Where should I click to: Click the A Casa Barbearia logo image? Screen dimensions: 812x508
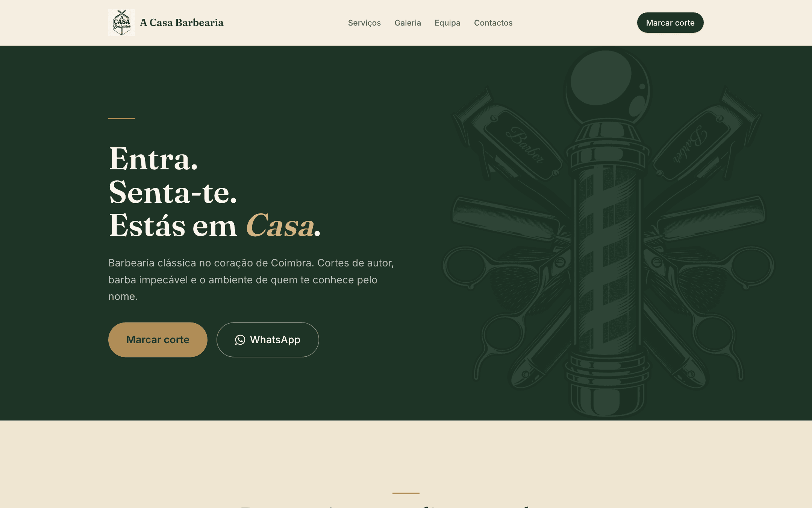121,23
